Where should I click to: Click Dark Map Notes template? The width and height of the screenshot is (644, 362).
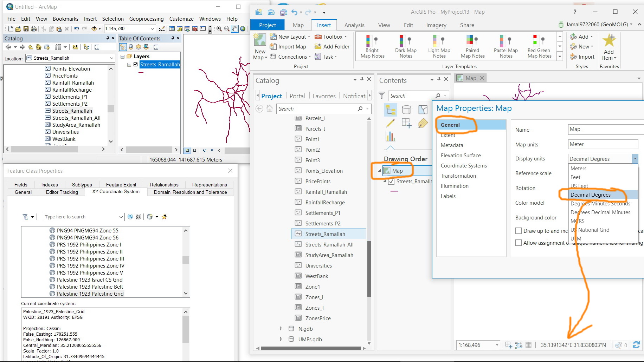pyautogui.click(x=406, y=46)
